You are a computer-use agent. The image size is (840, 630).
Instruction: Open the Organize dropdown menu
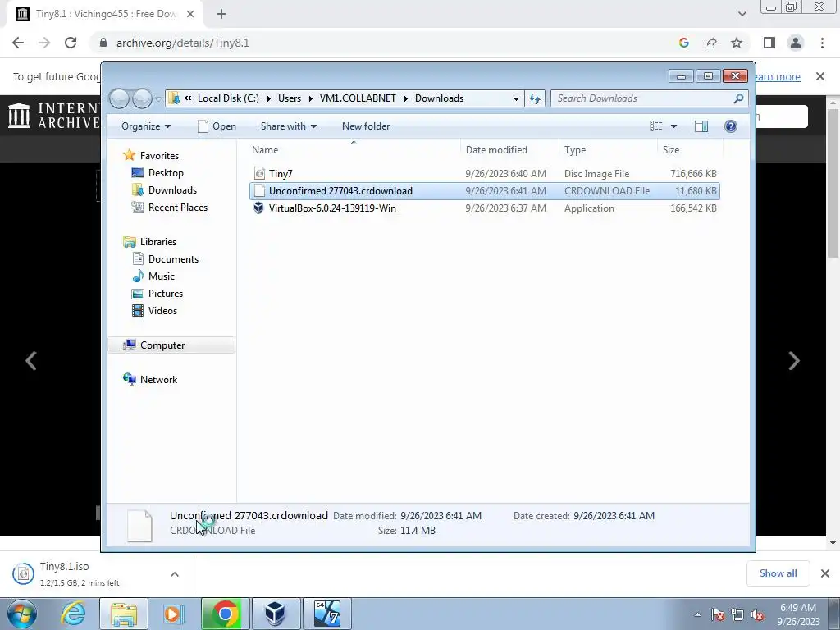pos(146,126)
